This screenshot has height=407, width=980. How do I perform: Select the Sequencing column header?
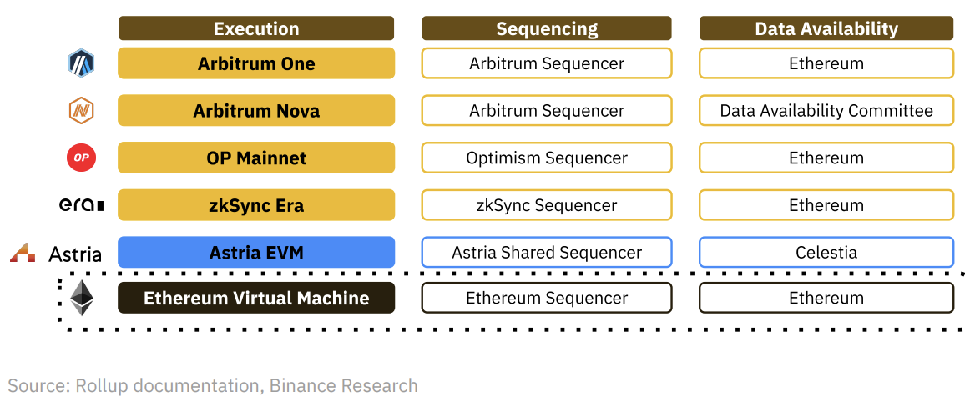click(x=547, y=28)
